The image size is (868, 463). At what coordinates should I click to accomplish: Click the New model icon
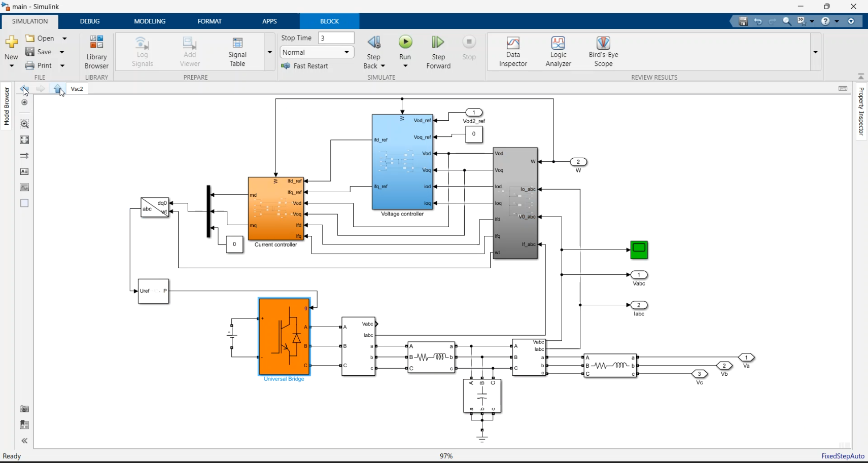(11, 42)
